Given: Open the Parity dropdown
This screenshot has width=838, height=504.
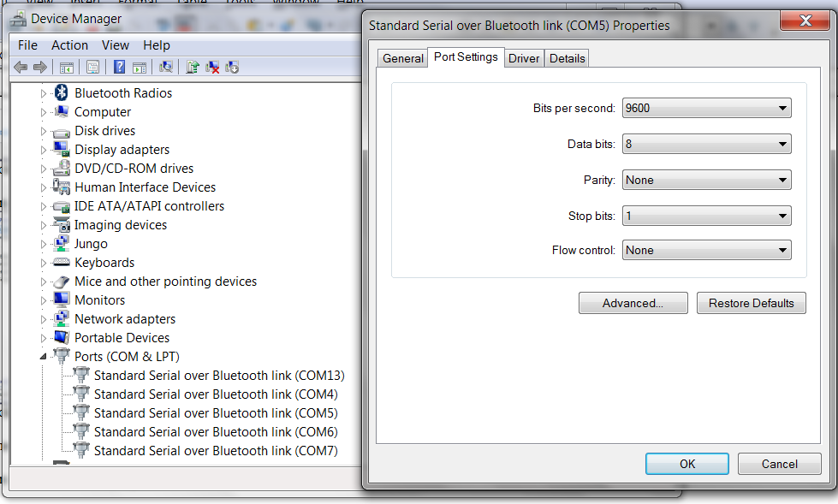Looking at the screenshot, I should click(x=706, y=180).
